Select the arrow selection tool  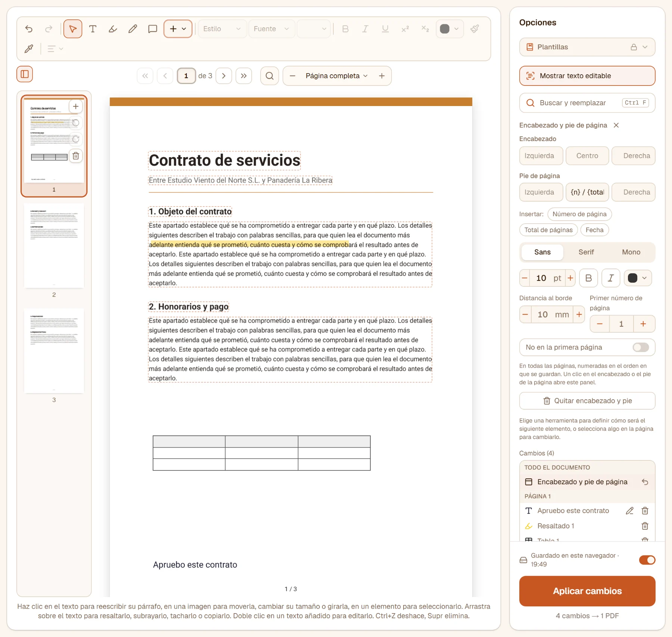73,29
